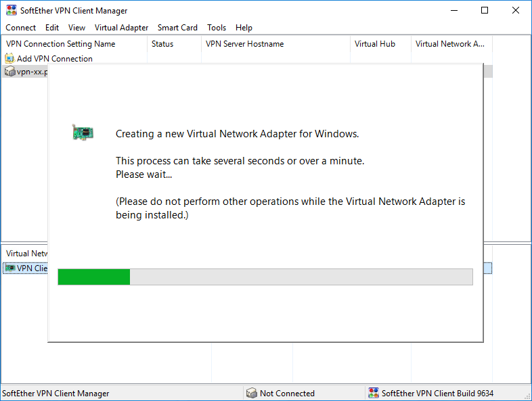
Task: Click 'SoftEther VPN Client Build 9634' text
Action: click(437, 393)
